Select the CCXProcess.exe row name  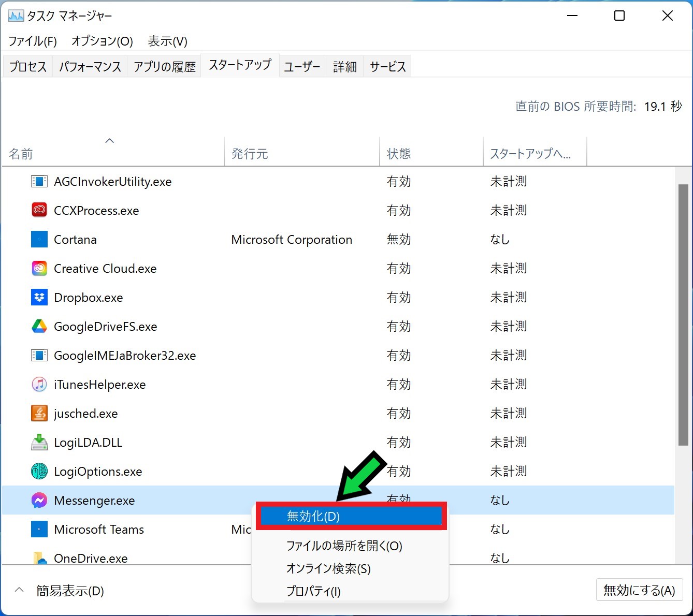coord(96,211)
